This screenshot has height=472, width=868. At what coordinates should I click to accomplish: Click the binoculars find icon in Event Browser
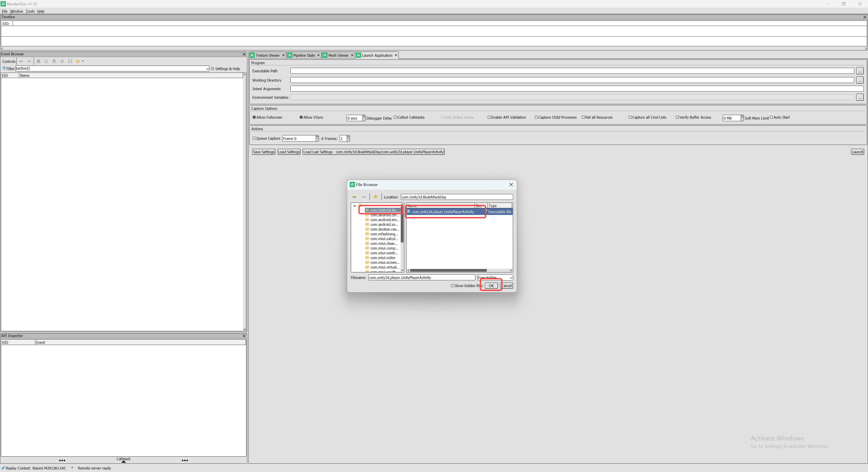pos(38,61)
